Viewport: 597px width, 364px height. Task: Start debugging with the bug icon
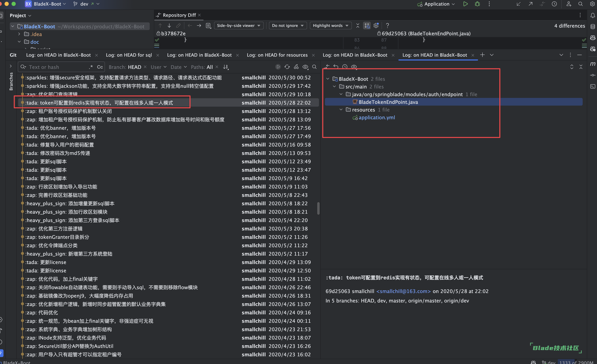point(477,4)
